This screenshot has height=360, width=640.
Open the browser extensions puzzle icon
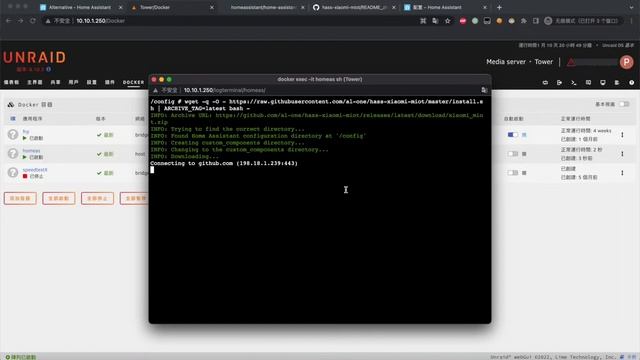(524, 21)
